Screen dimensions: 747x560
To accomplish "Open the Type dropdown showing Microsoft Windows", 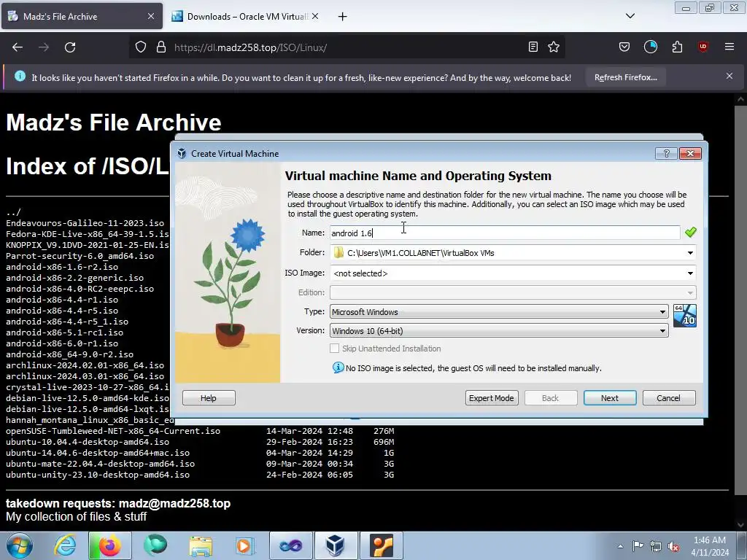I will click(x=499, y=312).
